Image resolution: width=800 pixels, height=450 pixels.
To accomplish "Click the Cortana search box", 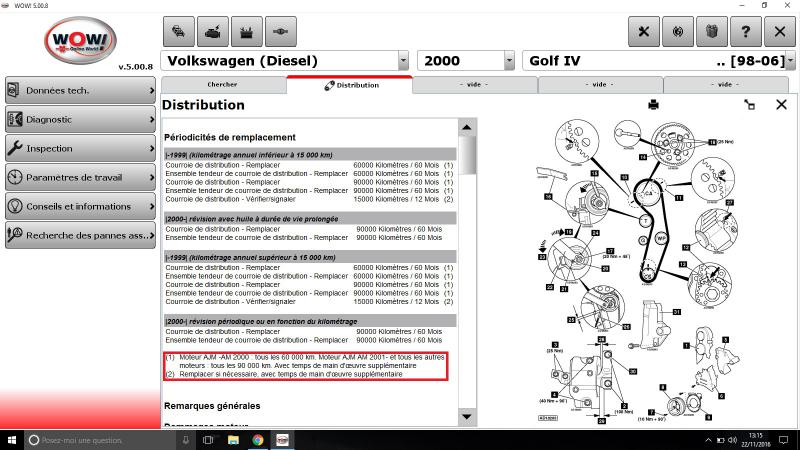I will (101, 440).
